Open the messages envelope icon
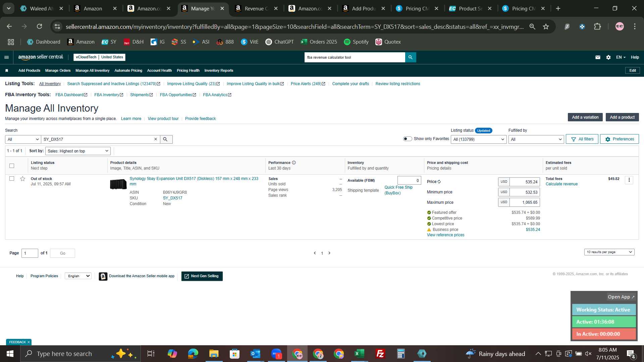 [x=598, y=57]
